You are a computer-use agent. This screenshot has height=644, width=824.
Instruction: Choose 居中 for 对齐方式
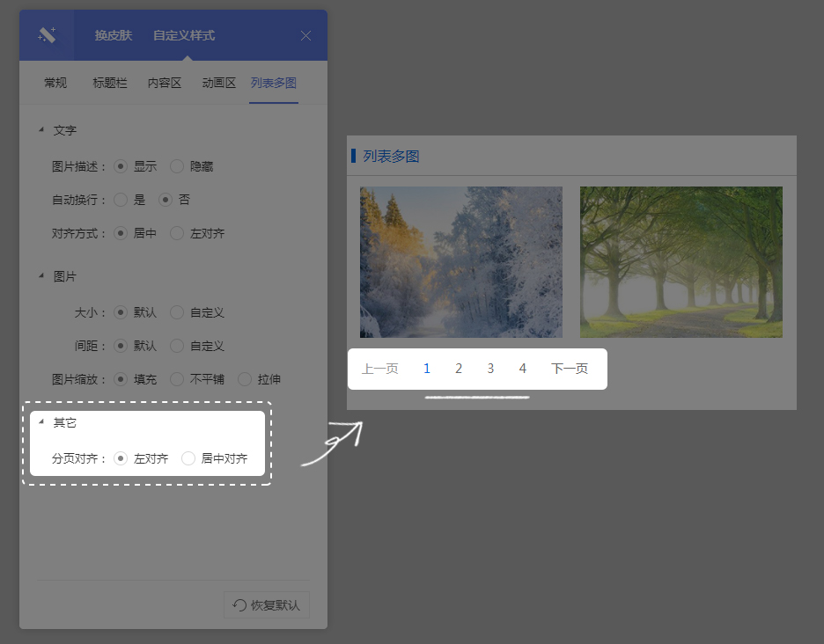click(x=121, y=233)
